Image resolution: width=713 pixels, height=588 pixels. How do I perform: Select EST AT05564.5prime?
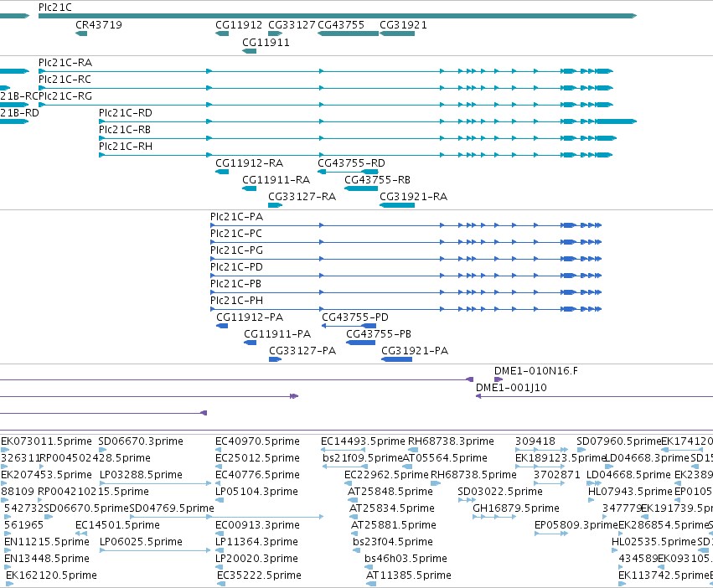445,457
